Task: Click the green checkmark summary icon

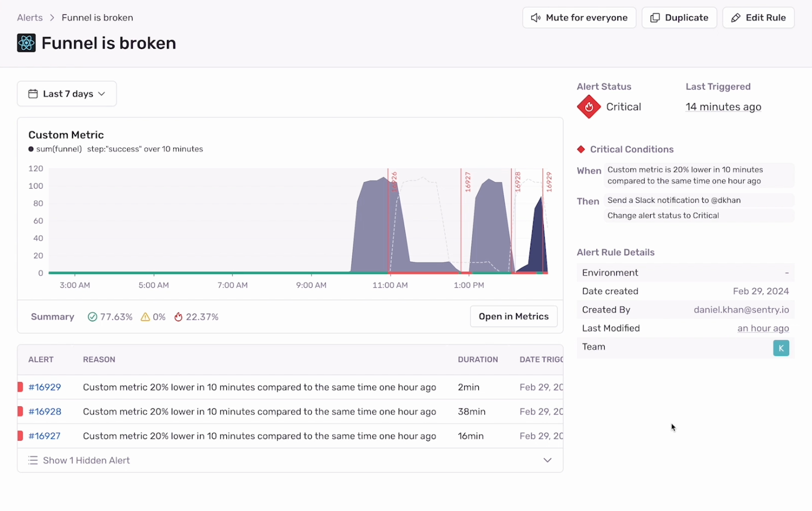Action: [x=92, y=317]
